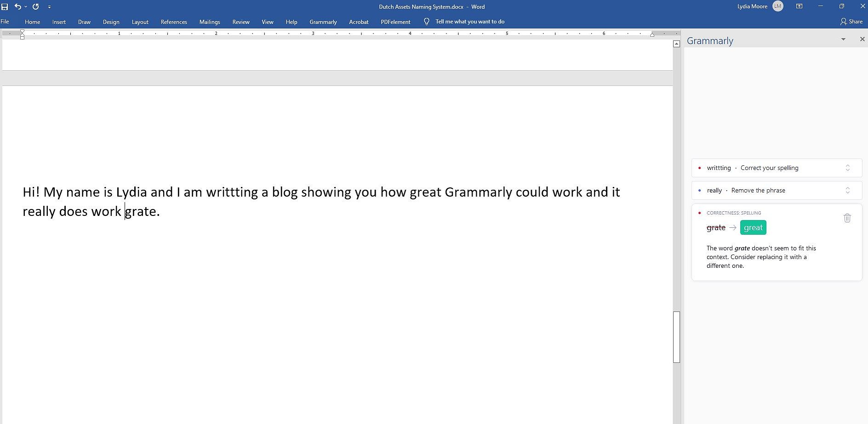Open the Grammarly pane options dropdown arrow
Viewport: 868px width, 424px height.
click(843, 40)
